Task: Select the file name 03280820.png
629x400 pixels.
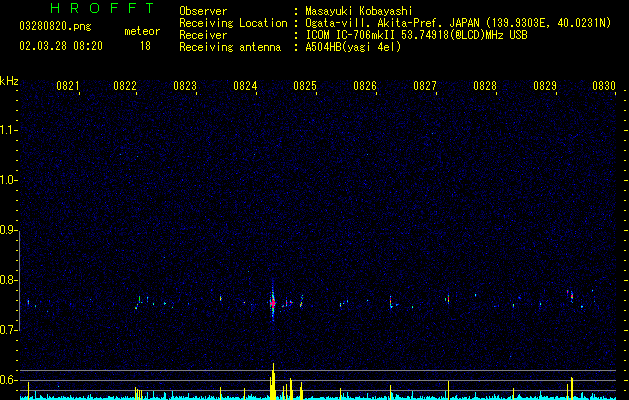Action: pyautogui.click(x=55, y=27)
